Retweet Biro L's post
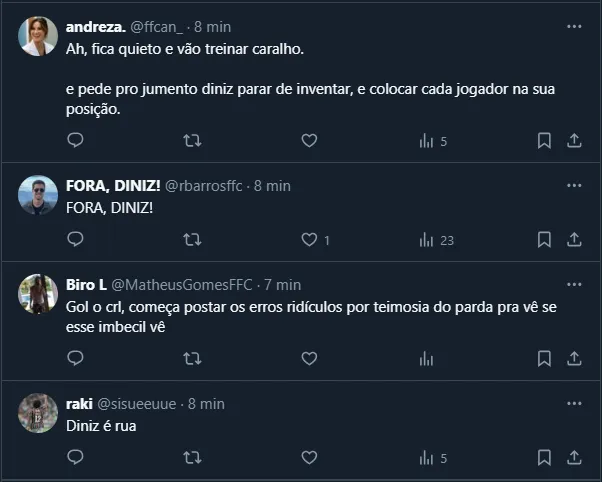 193,358
